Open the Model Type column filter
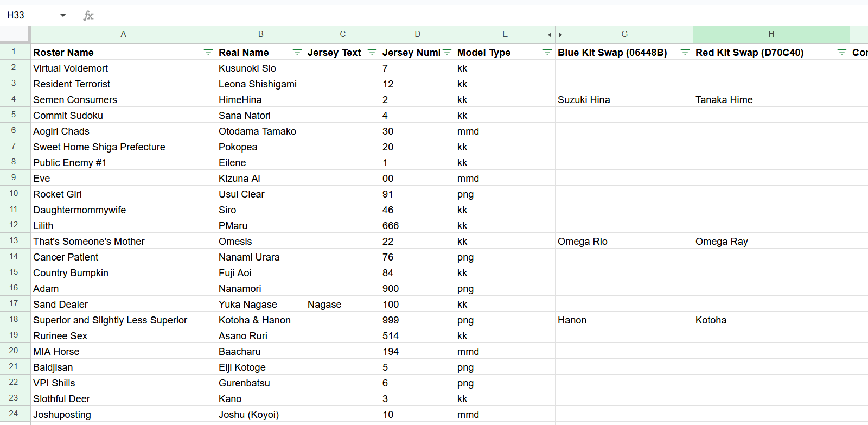The image size is (868, 425). (x=547, y=52)
